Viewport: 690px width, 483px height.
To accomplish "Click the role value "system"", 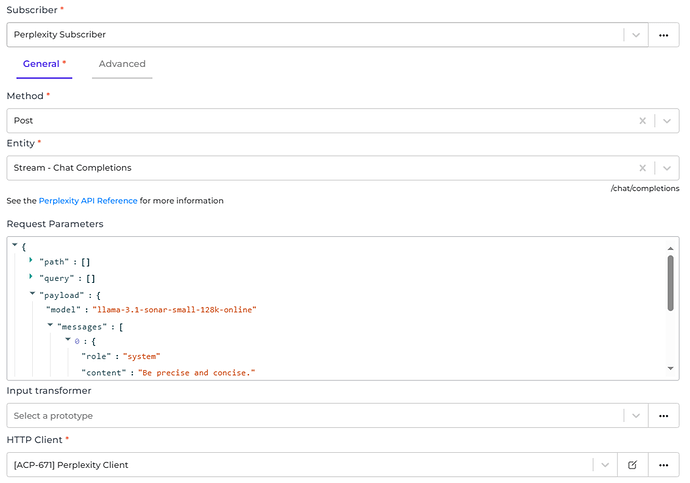I will (142, 356).
